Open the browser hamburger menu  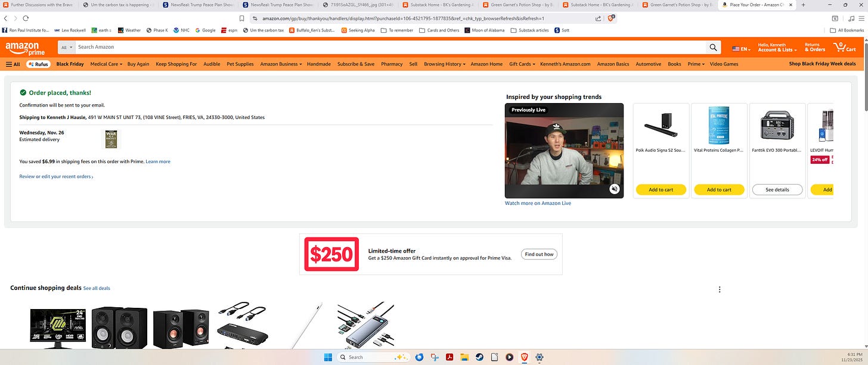pos(861,18)
